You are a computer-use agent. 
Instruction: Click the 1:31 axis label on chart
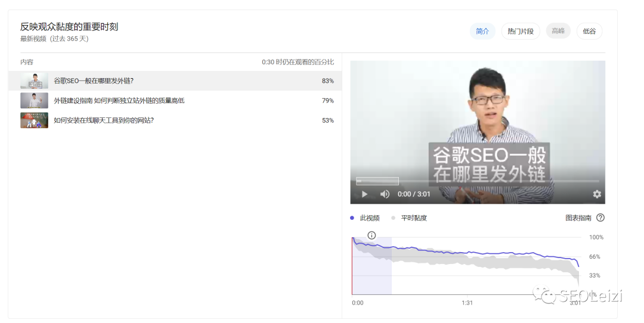(467, 303)
